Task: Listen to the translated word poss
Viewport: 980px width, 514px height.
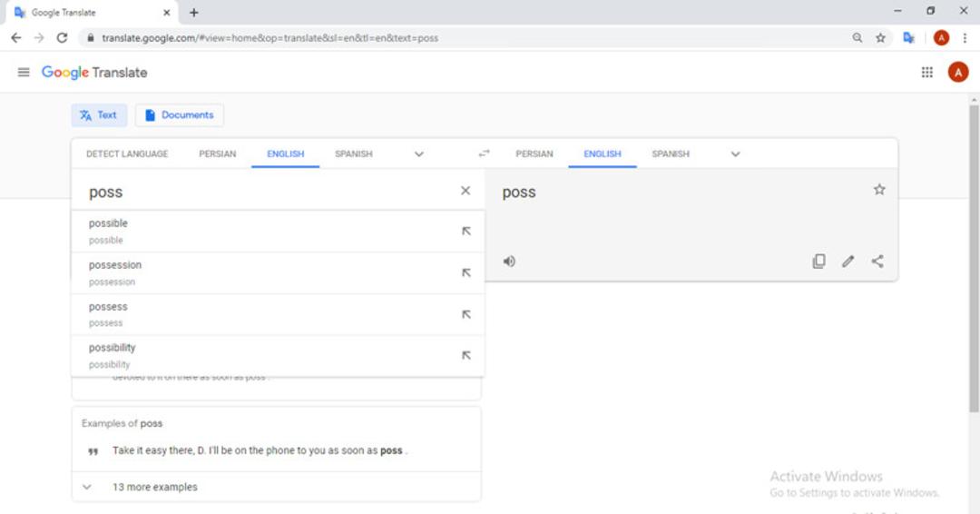Action: 509,262
